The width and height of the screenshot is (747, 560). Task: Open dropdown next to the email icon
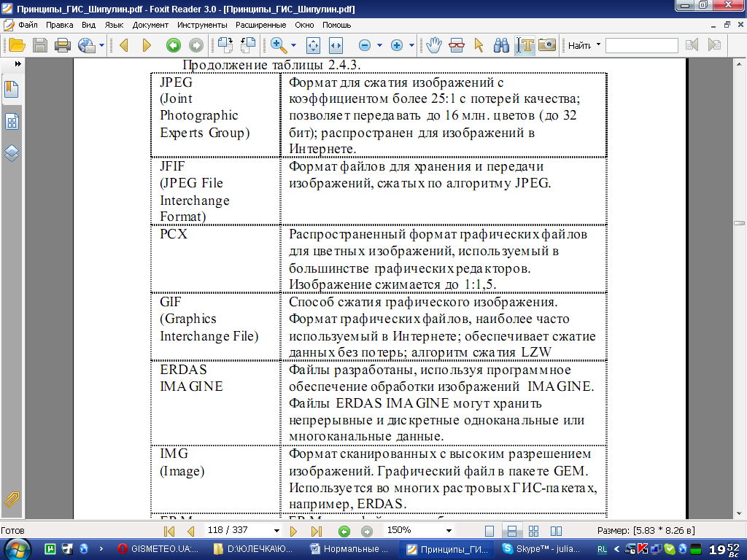(101, 45)
